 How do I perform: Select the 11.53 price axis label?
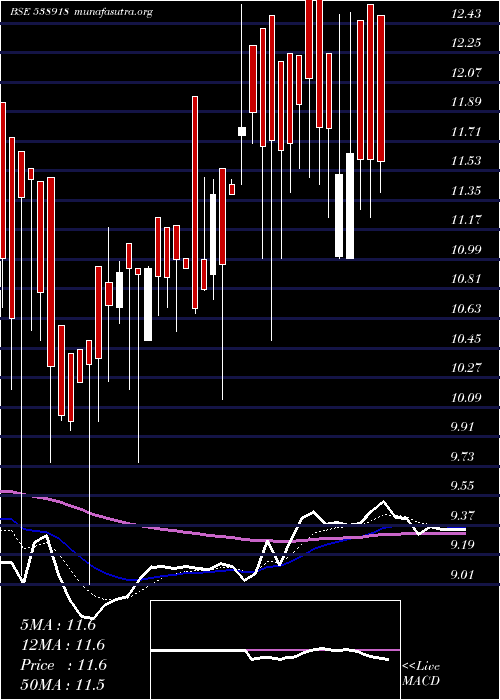point(466,161)
